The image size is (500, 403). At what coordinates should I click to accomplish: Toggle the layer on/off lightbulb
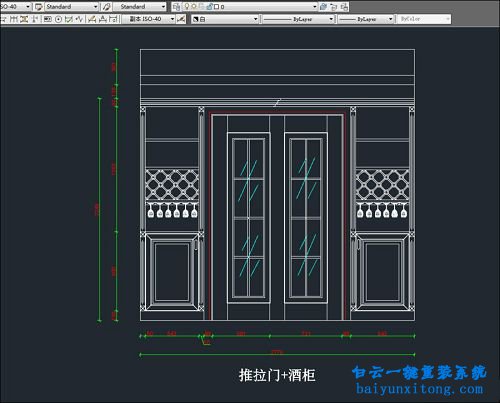[x=187, y=6]
